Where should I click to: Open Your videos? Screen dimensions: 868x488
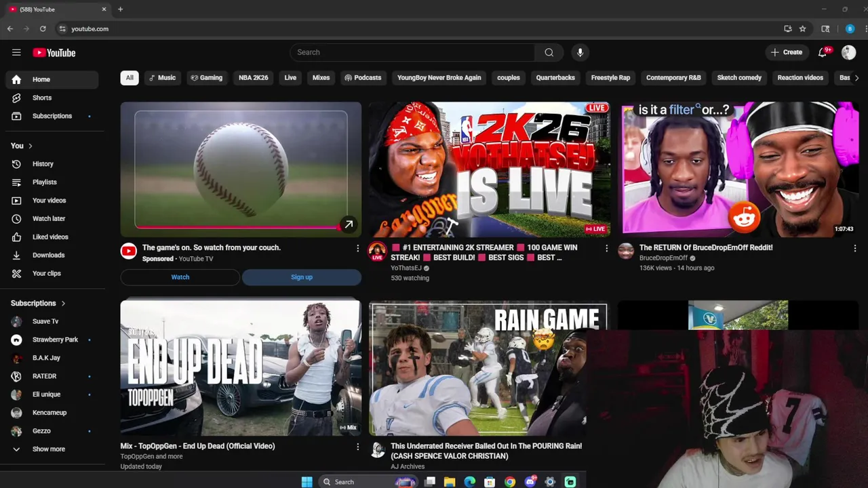[x=52, y=201]
